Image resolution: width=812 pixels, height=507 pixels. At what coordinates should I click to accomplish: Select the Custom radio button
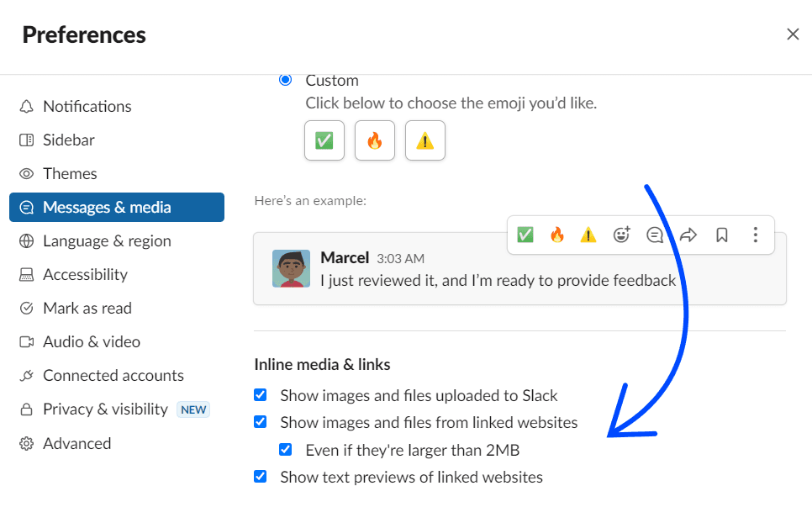[286, 80]
